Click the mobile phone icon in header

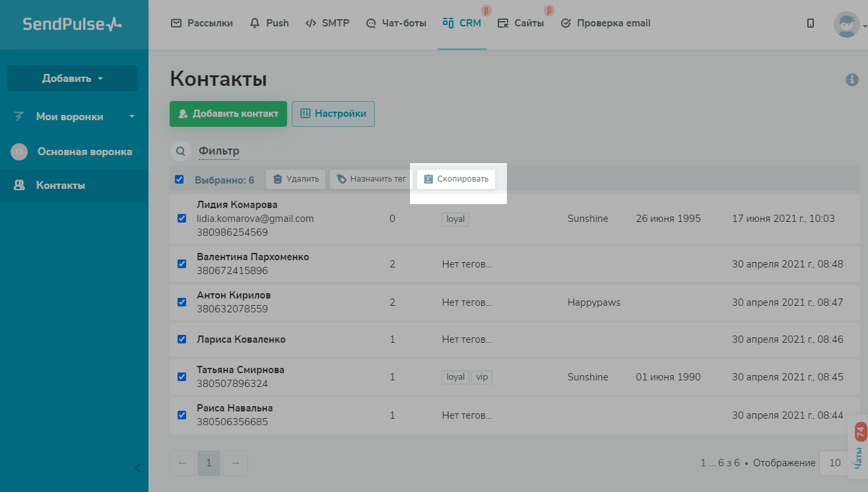pyautogui.click(x=811, y=23)
